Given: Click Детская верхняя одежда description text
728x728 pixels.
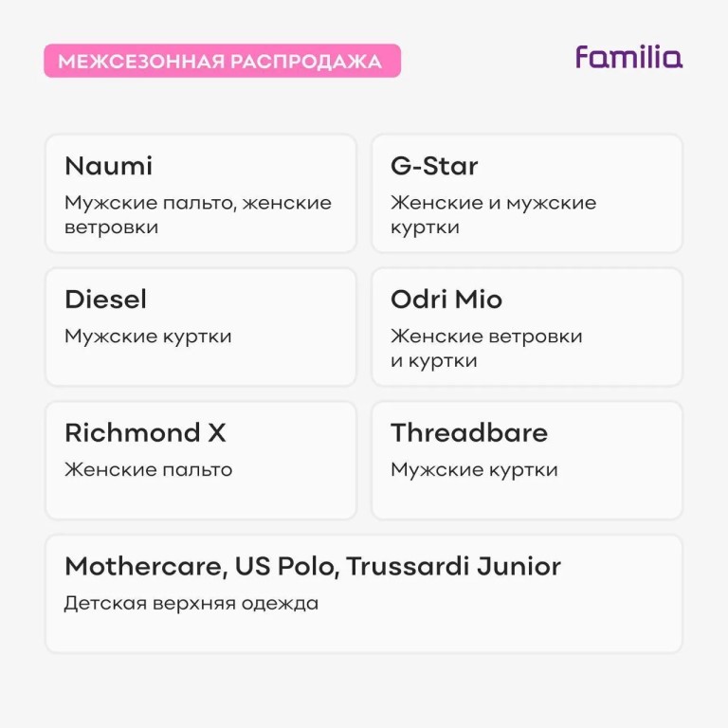Looking at the screenshot, I should pos(191,604).
